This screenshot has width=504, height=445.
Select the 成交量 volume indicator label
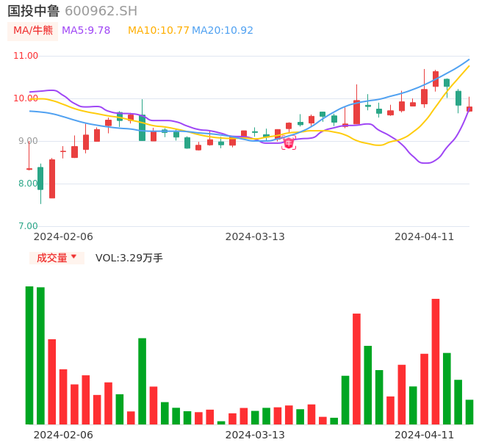tap(51, 258)
